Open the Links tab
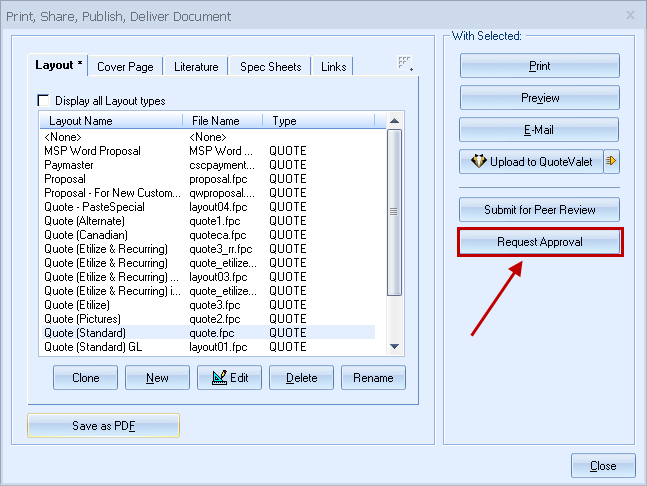 [334, 67]
